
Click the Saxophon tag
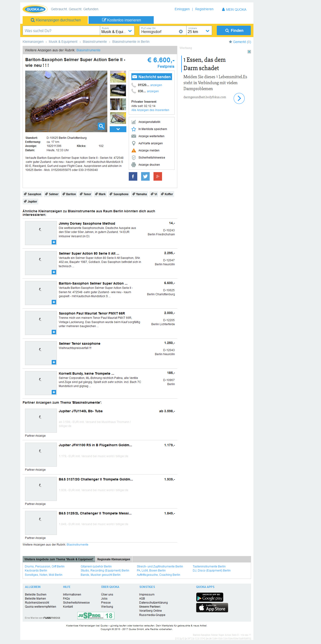(33, 194)
